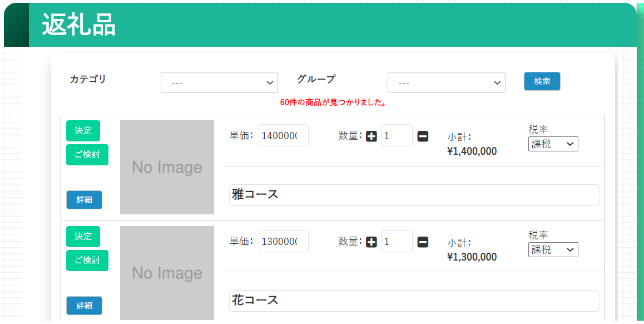Expand 税率 dropdown for 花コース
This screenshot has height=324, width=644.
pyautogui.click(x=553, y=250)
